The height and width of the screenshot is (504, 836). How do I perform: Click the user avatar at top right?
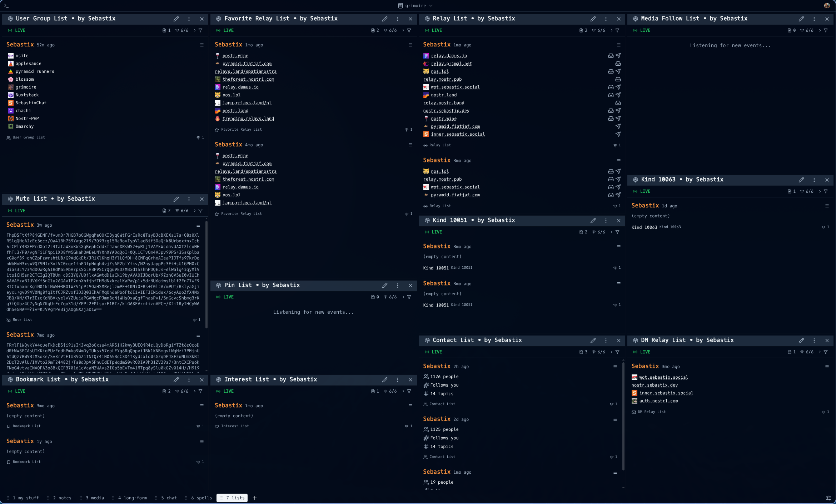(x=827, y=6)
